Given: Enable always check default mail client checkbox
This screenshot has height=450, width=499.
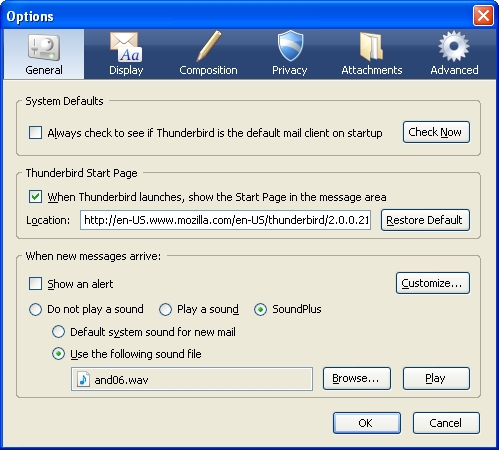Looking at the screenshot, I should 35,132.
